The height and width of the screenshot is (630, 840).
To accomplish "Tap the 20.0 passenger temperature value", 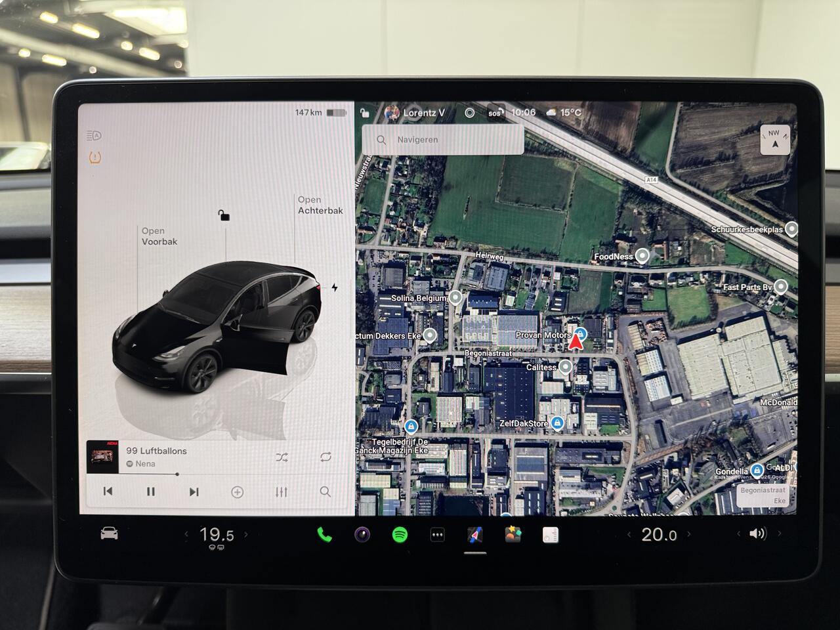I will click(x=659, y=535).
